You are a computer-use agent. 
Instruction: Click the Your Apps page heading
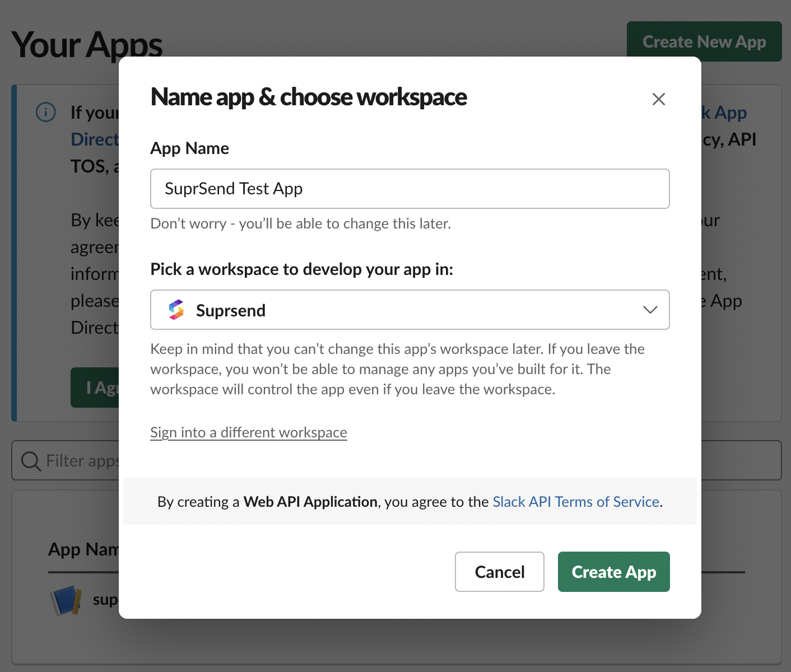point(87,45)
